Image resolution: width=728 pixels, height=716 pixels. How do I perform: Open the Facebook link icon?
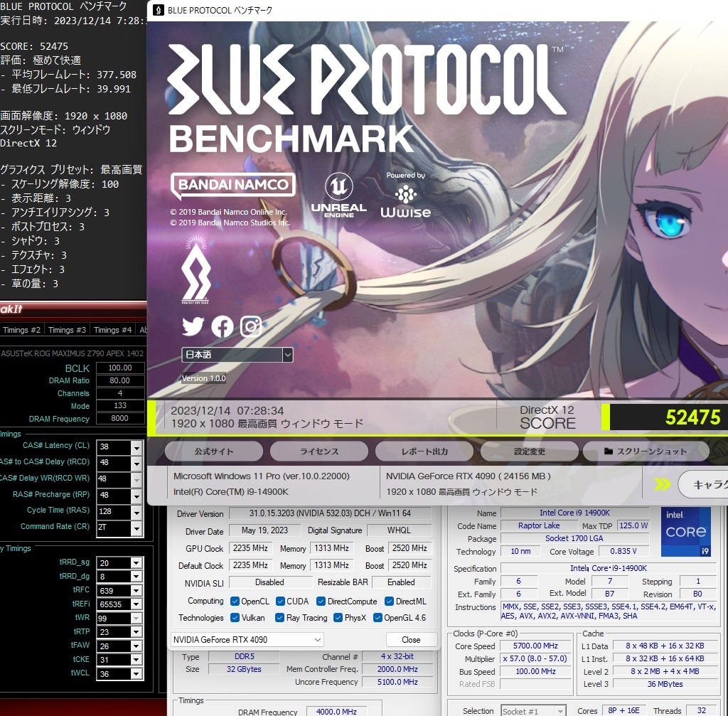tap(223, 326)
